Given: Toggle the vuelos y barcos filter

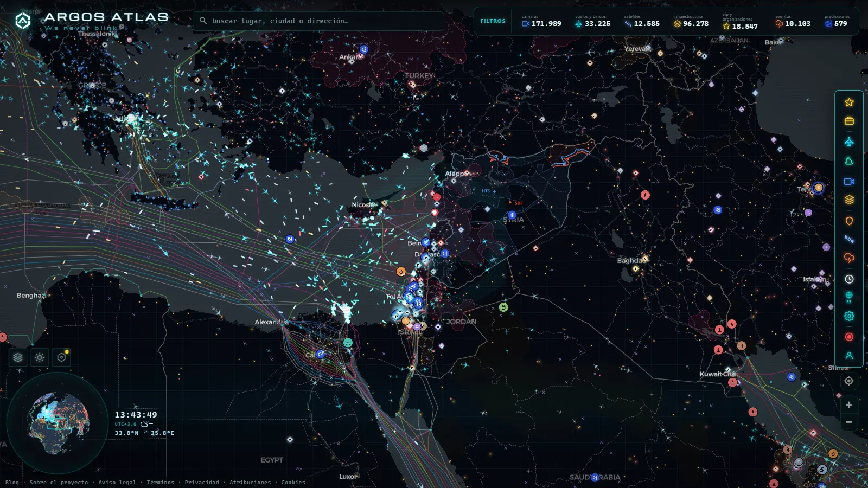Looking at the screenshot, I should [592, 21].
